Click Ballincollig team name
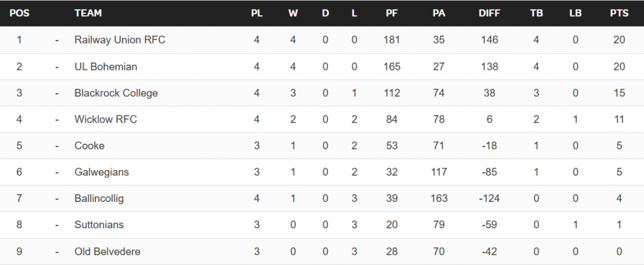Viewport: 644px width, 265px height. coord(99,199)
